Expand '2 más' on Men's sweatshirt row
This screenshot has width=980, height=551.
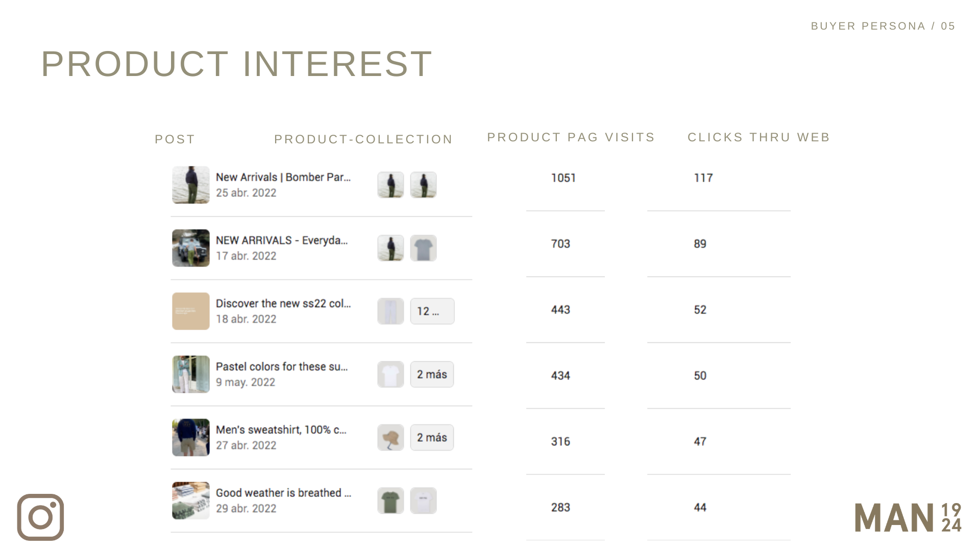point(432,437)
